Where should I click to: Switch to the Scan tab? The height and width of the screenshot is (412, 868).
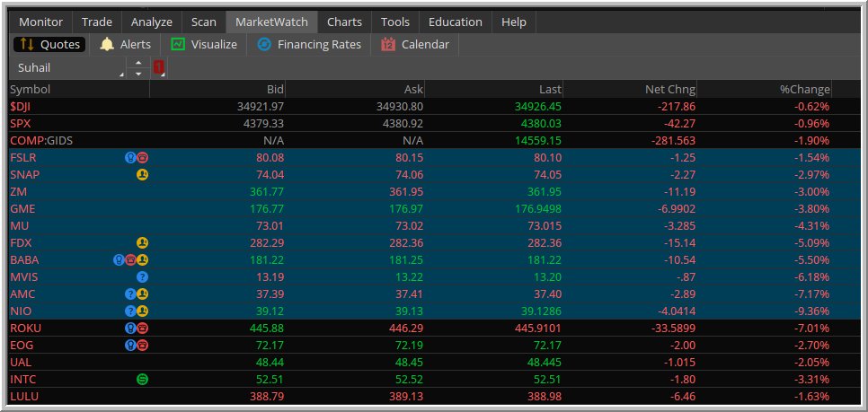[x=204, y=22]
